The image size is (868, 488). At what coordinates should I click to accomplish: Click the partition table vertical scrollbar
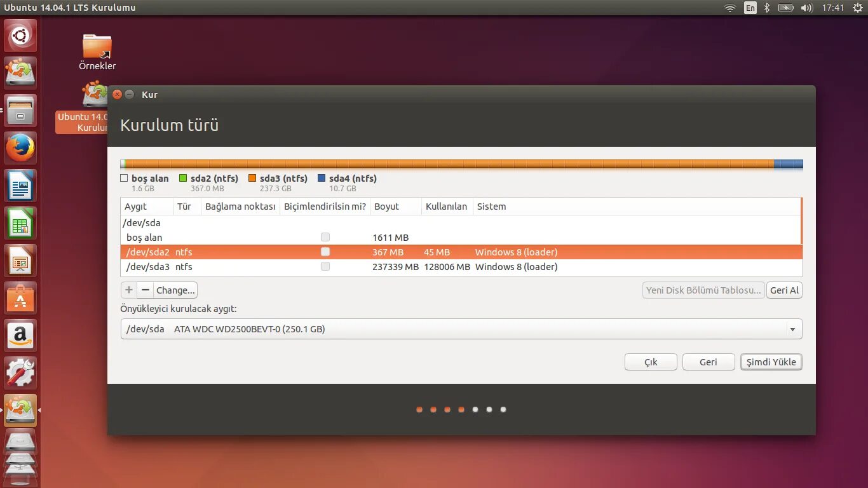point(802,221)
